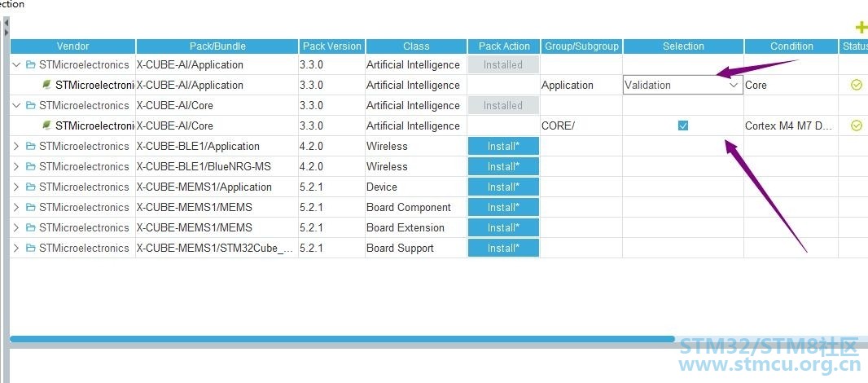The width and height of the screenshot is (868, 383).
Task: Select the CORE/ group cell
Action: [x=581, y=125]
